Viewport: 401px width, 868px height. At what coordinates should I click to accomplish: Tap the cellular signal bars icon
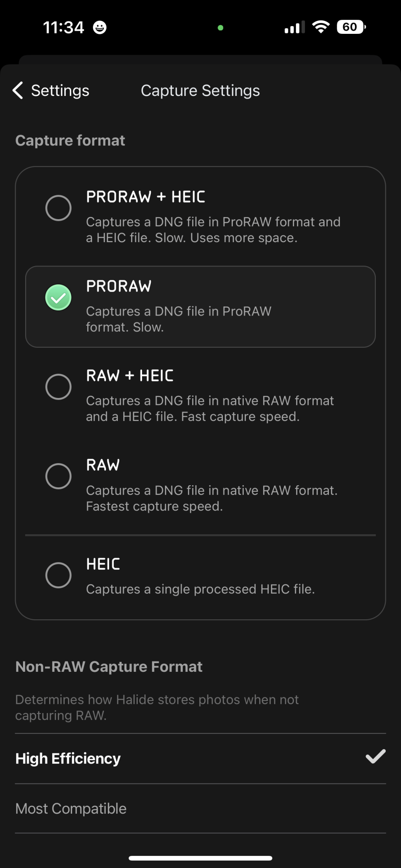point(294,27)
